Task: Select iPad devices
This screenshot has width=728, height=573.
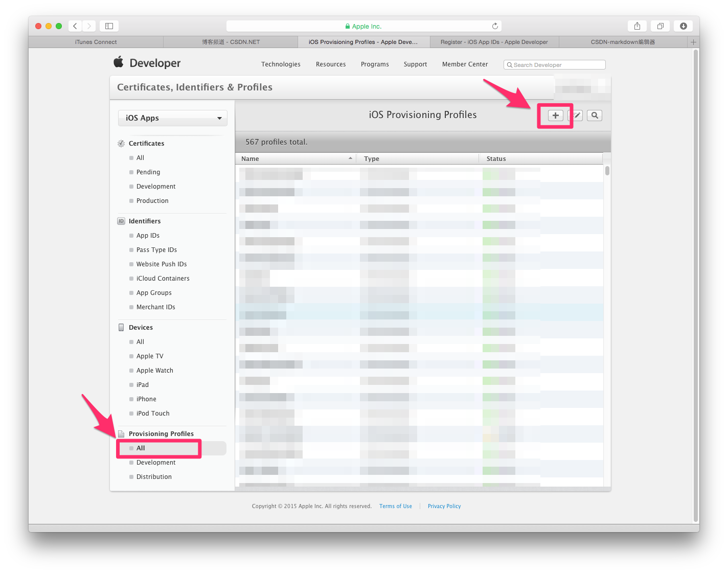Action: click(142, 385)
